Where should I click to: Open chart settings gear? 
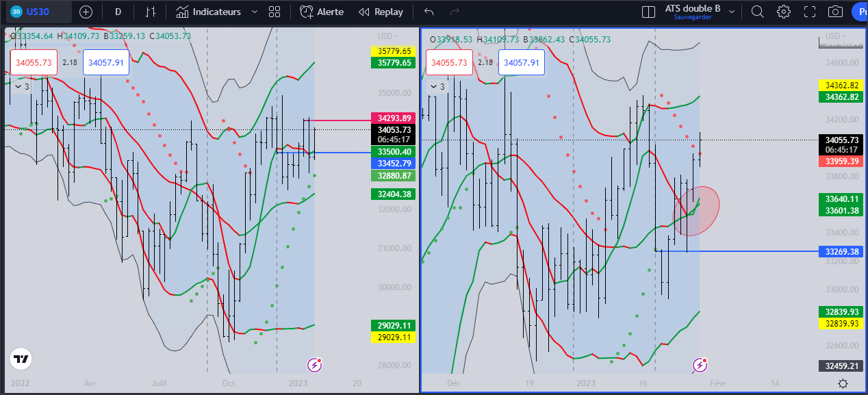coord(784,12)
